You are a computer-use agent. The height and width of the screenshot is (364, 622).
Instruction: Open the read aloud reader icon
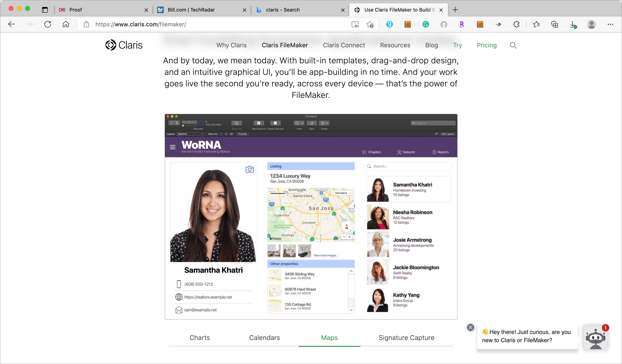355,24
